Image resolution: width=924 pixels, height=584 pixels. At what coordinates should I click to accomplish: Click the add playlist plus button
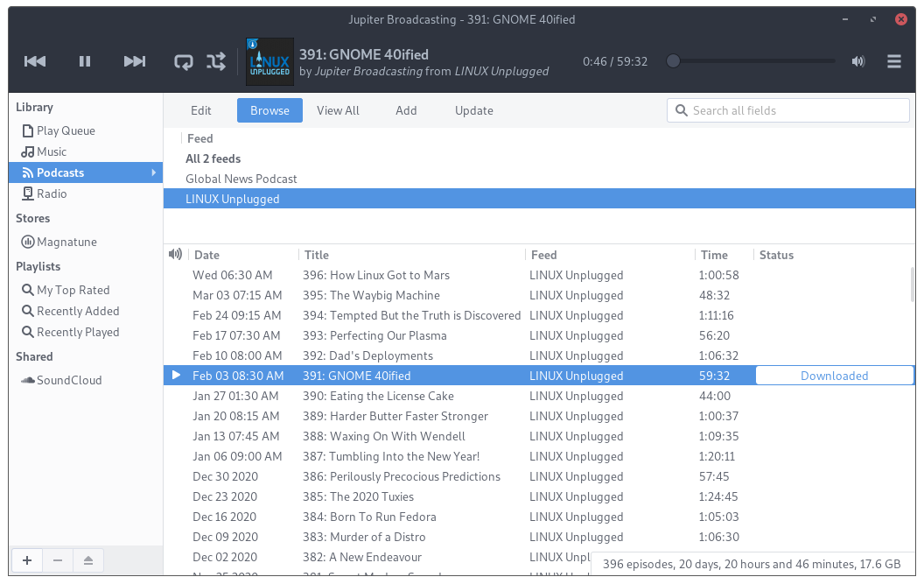27,560
